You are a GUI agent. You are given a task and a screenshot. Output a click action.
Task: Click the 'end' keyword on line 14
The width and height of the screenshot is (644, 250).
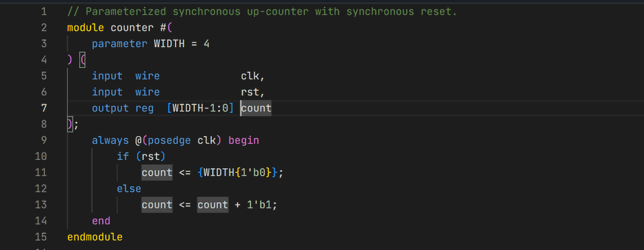click(101, 221)
